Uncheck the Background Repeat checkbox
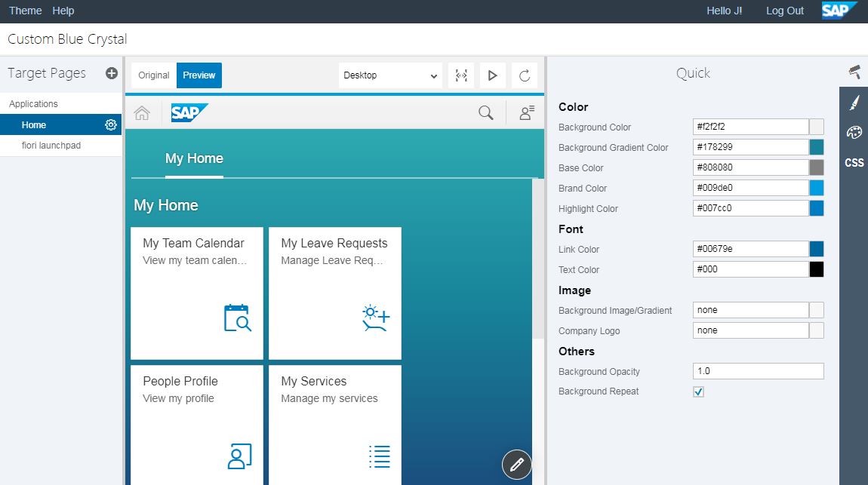 tap(698, 391)
